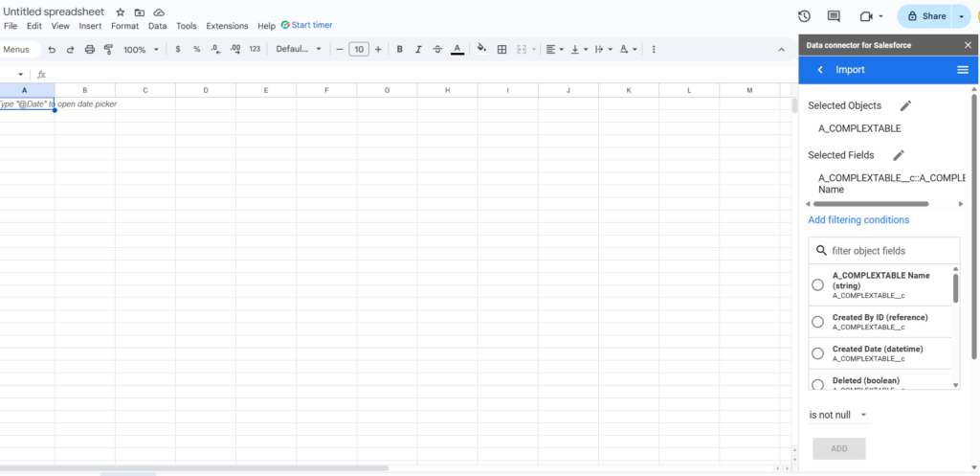Edit Selected Objects with pencil icon

pos(905,105)
